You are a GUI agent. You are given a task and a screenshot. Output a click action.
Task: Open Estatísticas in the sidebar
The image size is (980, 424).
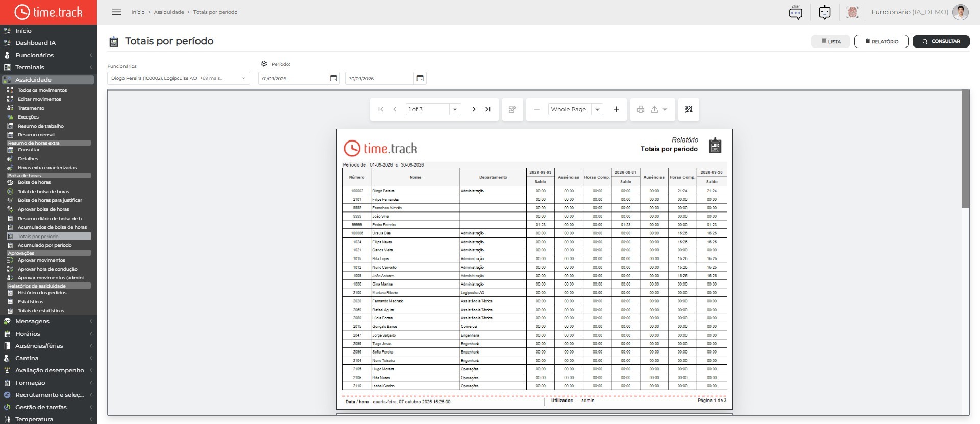[x=31, y=302]
